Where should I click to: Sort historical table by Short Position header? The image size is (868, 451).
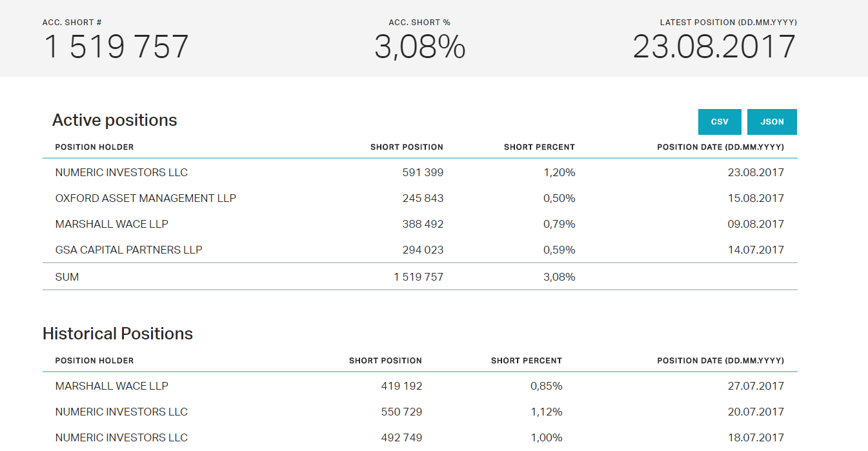(x=385, y=361)
